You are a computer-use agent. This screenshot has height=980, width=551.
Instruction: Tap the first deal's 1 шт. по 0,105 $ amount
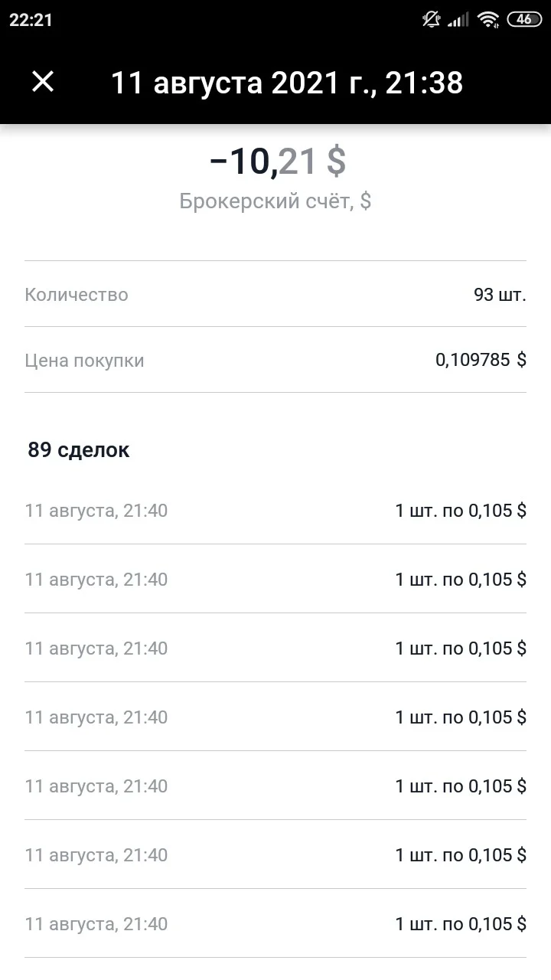(x=461, y=511)
